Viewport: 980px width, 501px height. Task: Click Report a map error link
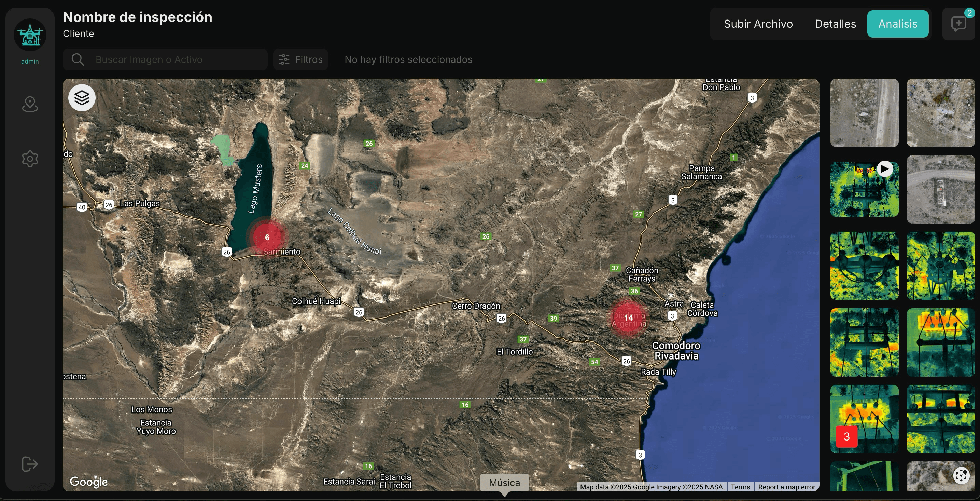click(786, 487)
